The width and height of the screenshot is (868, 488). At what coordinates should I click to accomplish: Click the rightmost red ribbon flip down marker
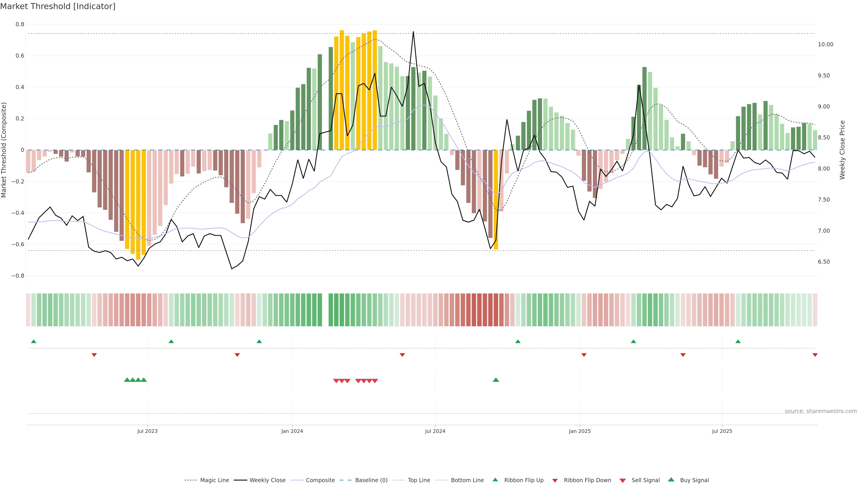pos(815,355)
